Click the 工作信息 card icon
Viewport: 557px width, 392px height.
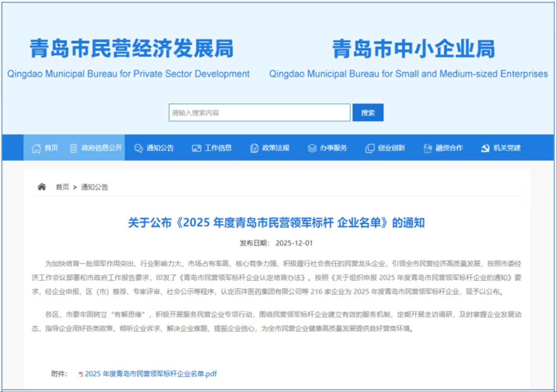[197, 148]
